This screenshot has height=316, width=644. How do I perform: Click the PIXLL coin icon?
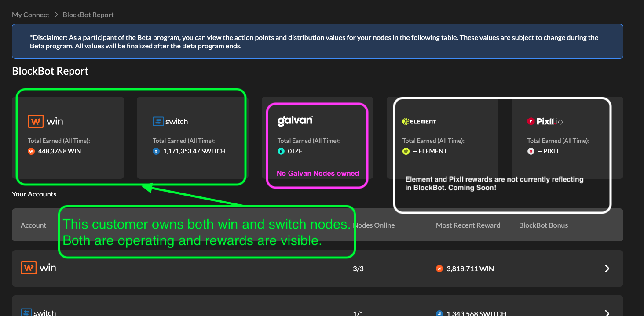(531, 151)
